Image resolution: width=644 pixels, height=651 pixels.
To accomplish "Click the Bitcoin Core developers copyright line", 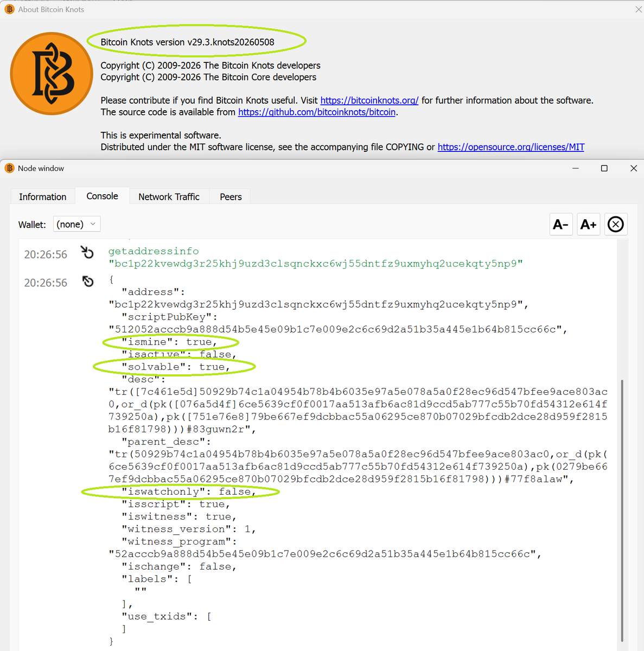I will (x=208, y=77).
